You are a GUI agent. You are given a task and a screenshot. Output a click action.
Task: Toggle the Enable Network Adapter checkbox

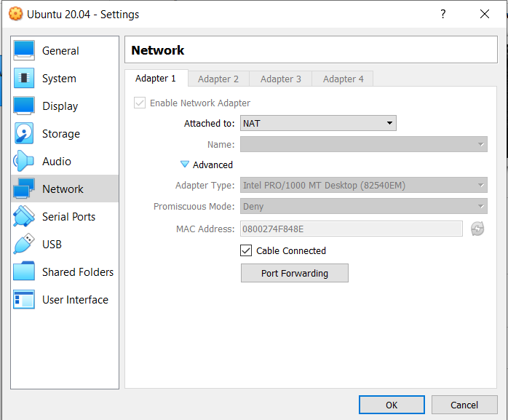point(140,103)
